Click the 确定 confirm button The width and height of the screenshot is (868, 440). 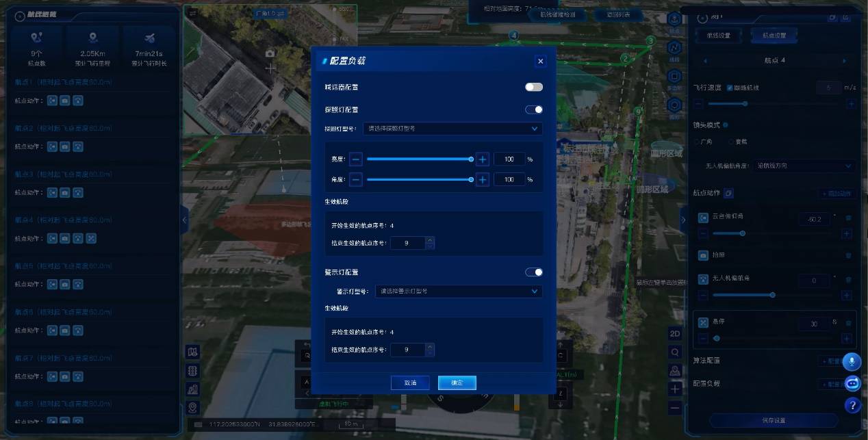(x=457, y=383)
